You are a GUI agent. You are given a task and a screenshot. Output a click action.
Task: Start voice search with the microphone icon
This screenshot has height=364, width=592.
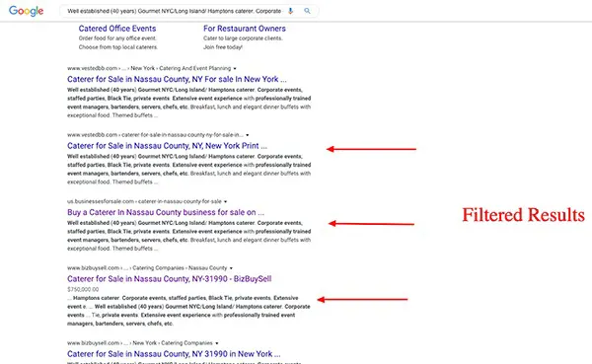290,11
